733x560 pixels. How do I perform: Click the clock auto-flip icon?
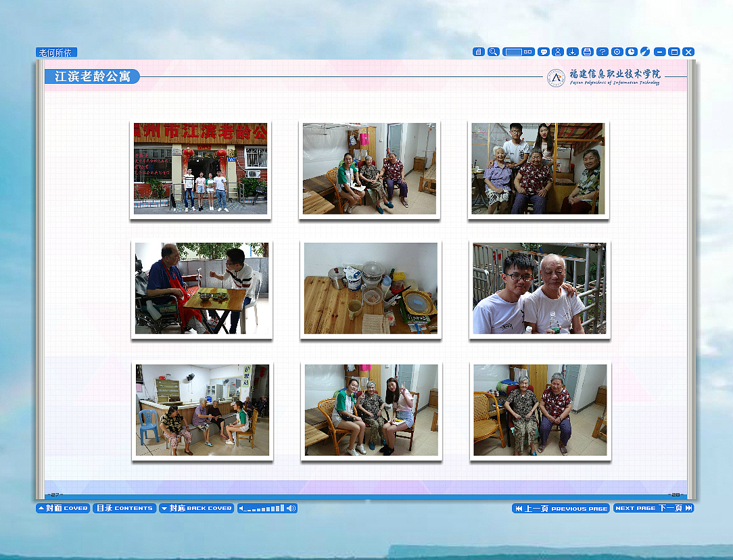click(632, 52)
